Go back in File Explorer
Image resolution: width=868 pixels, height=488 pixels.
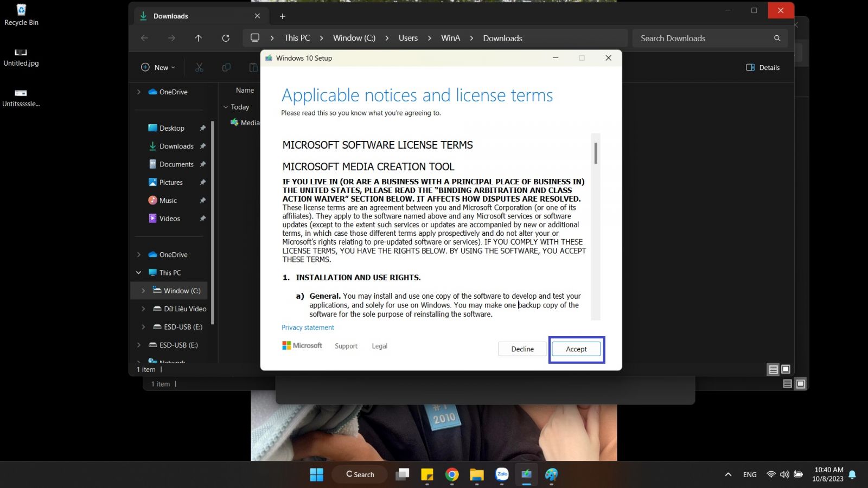144,38
